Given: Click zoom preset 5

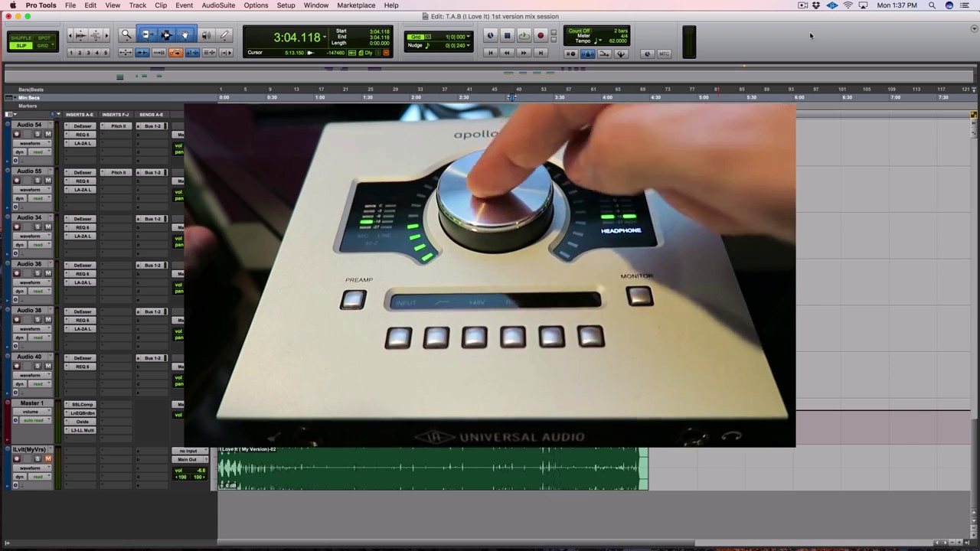Looking at the screenshot, I should pyautogui.click(x=106, y=53).
